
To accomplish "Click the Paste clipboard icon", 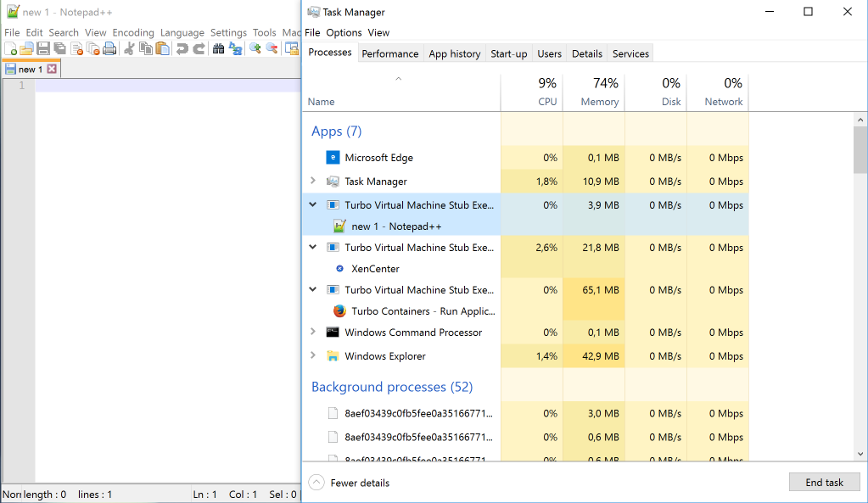I will point(162,48).
